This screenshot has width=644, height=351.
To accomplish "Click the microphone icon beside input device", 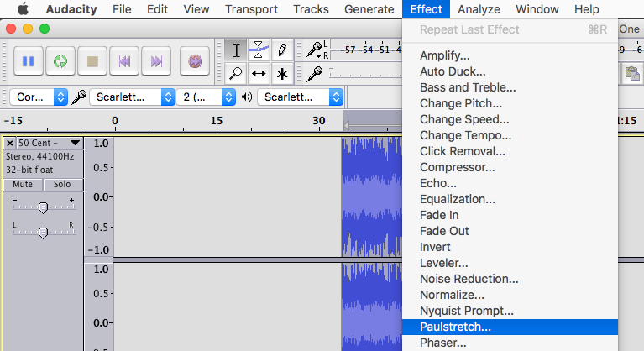I will tap(78, 97).
